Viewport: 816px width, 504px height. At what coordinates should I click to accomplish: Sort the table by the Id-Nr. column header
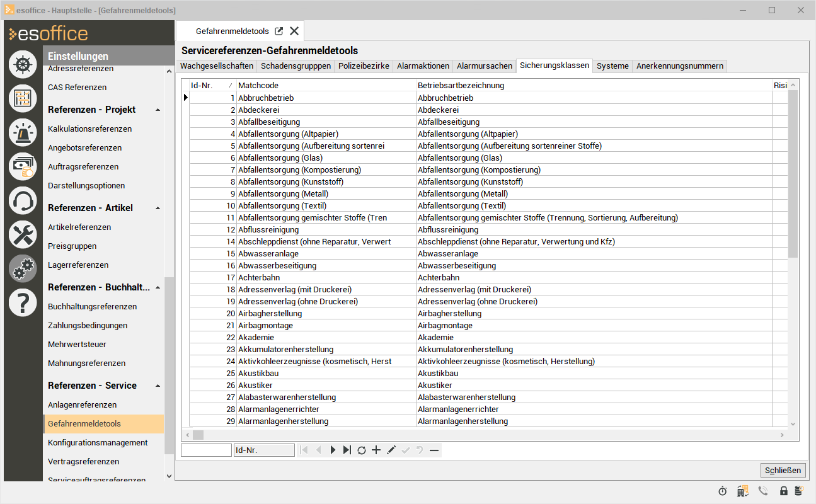tap(212, 85)
